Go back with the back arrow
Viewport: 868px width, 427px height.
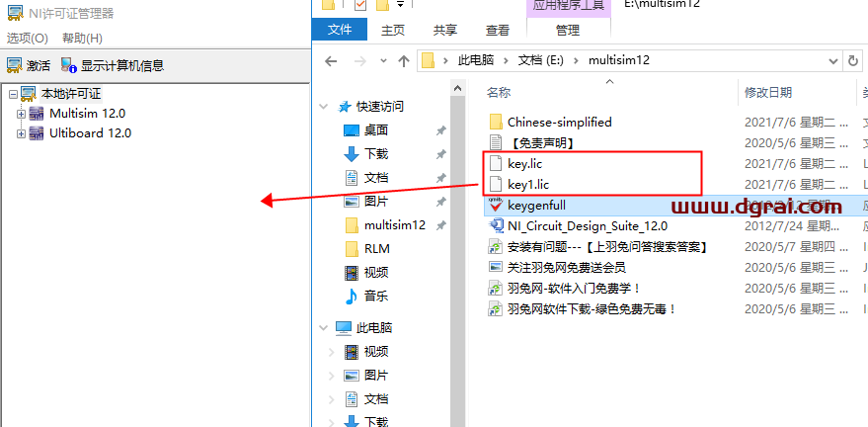(x=331, y=61)
